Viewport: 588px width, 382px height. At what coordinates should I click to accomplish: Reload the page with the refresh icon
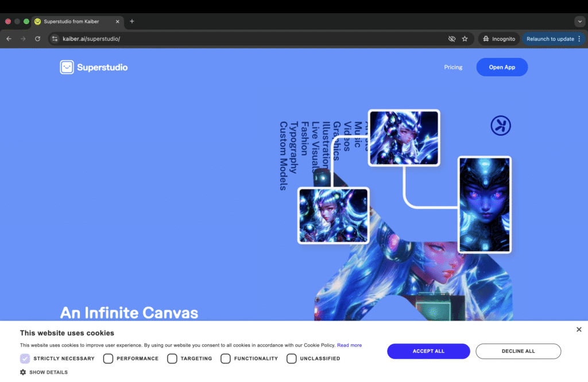[x=38, y=39]
